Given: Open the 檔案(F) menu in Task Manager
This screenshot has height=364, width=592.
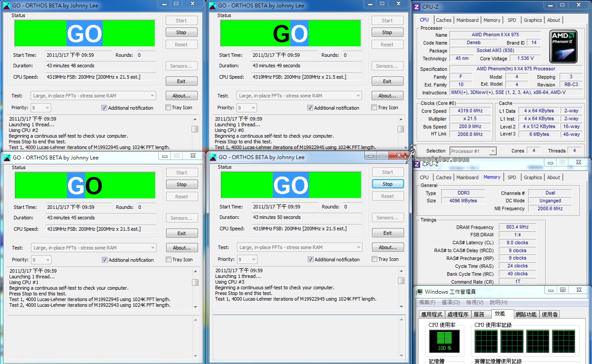Looking at the screenshot, I should pyautogui.click(x=427, y=302).
